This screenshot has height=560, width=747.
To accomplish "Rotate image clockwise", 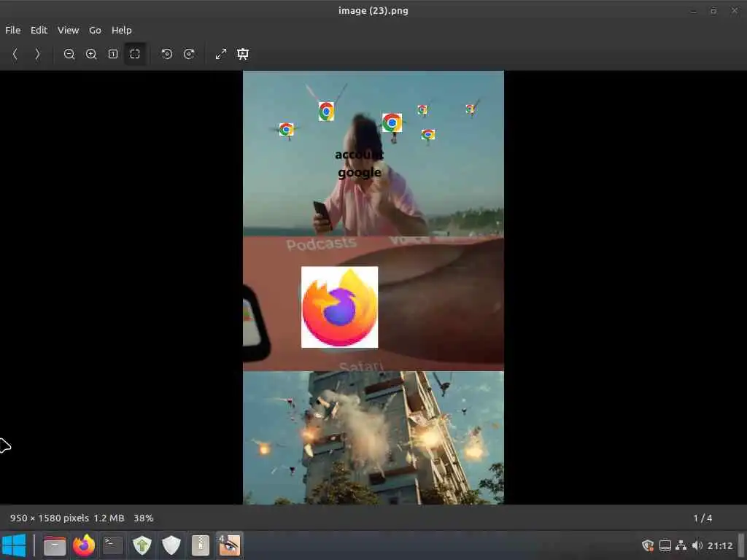I will pyautogui.click(x=189, y=54).
